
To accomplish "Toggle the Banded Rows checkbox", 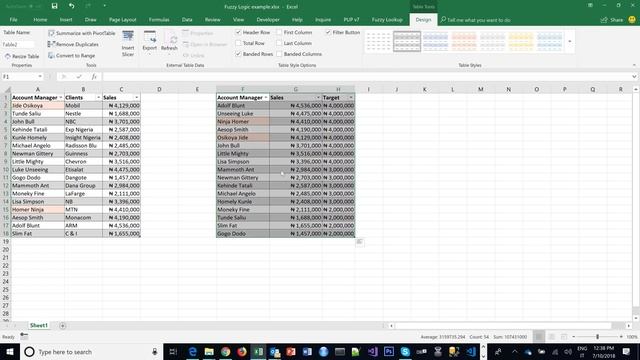I will click(x=238, y=54).
